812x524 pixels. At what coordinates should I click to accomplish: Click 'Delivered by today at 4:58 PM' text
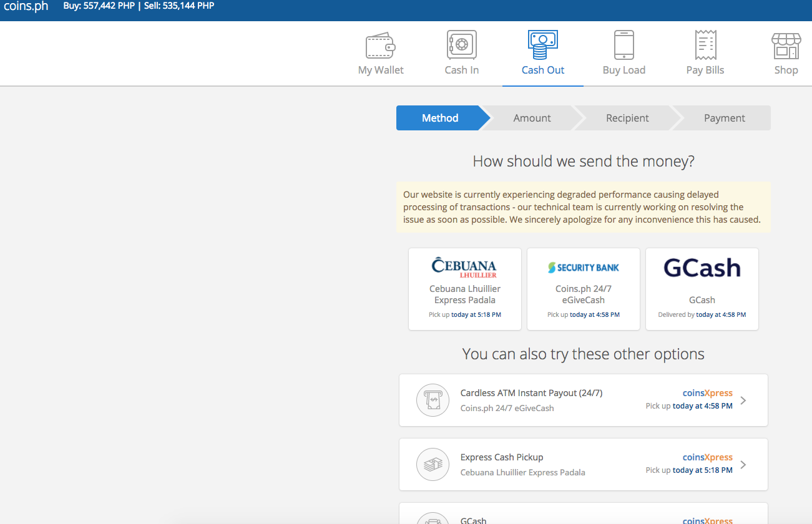click(x=702, y=315)
